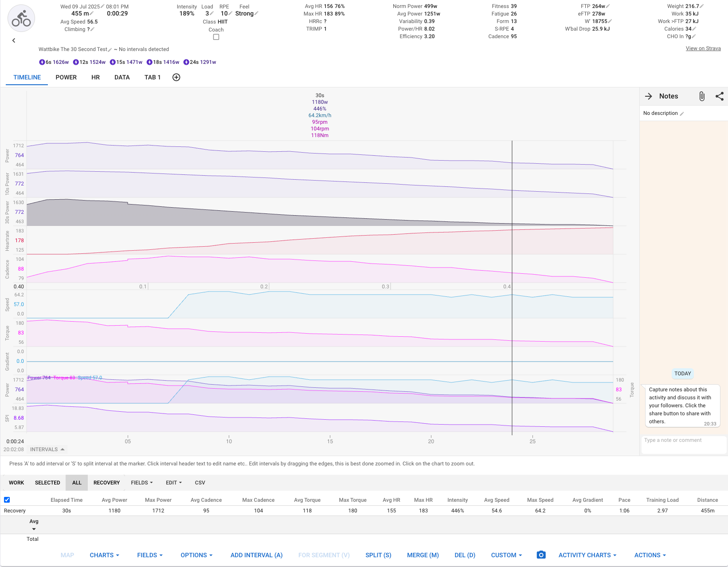
Task: Switch to the DATA tab
Action: (x=122, y=77)
